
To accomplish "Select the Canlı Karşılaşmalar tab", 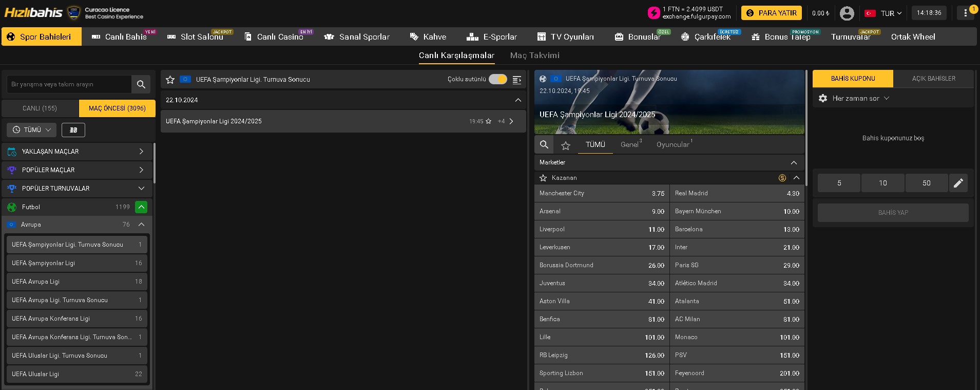I will click(x=456, y=55).
